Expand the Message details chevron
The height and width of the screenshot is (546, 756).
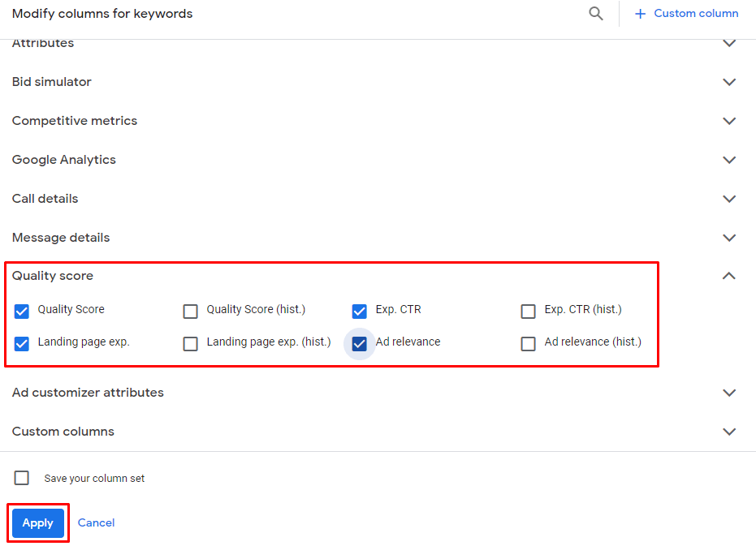coord(729,238)
